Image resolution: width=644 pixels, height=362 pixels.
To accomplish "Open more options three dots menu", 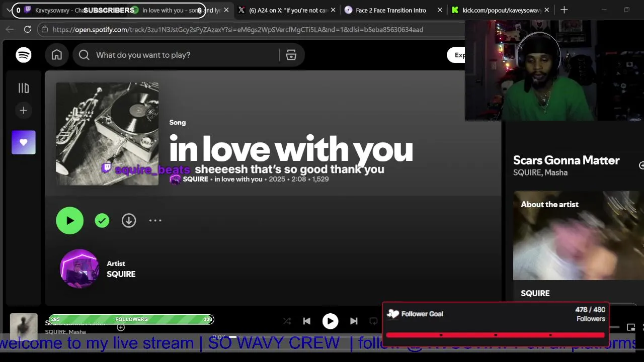I will point(155,220).
